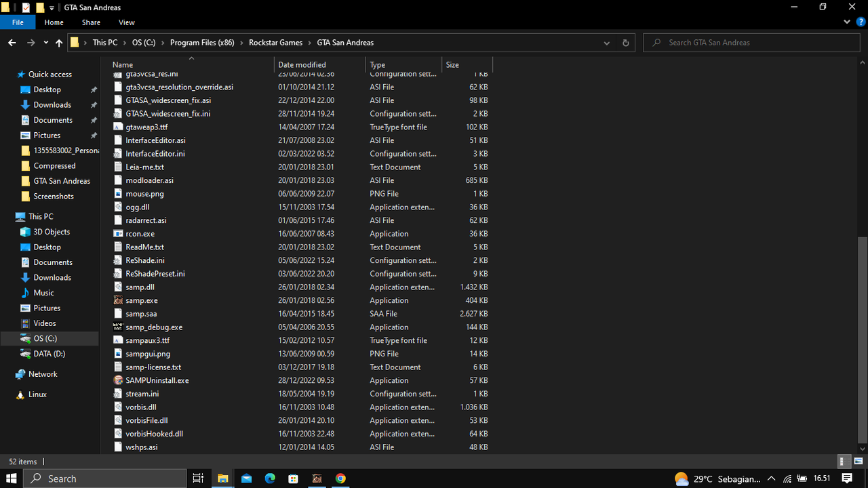Viewport: 868px width, 488px height.
Task: Open the address bar history dropdown
Action: (606, 43)
